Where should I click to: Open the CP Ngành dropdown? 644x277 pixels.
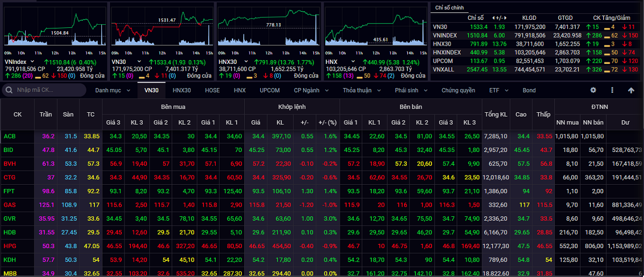click(311, 90)
